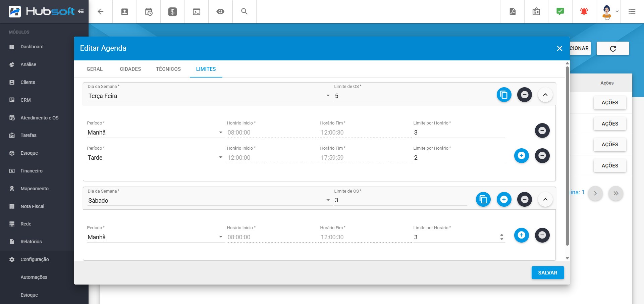This screenshot has height=304, width=644.
Task: Open Sábado's Manhã period dropdown
Action: 155,237
